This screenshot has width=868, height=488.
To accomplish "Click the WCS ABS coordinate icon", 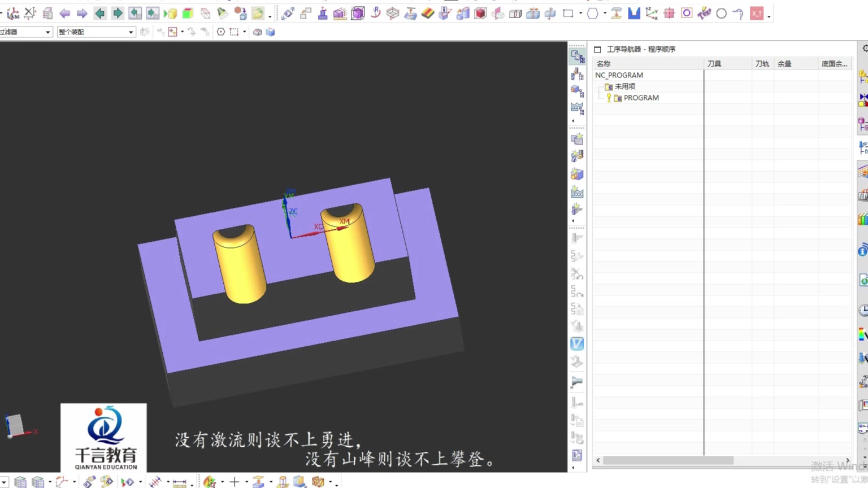I will click(12, 13).
